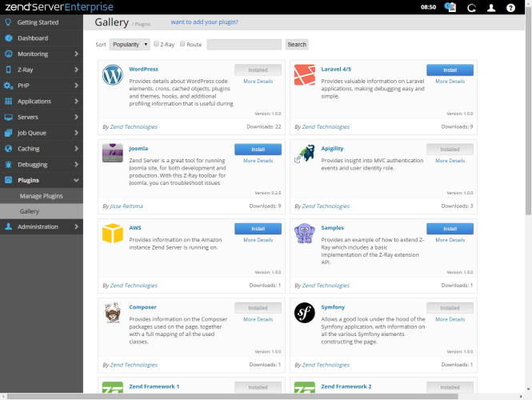Click the plugin search text field
Screen dimensions: 532x400
point(244,45)
